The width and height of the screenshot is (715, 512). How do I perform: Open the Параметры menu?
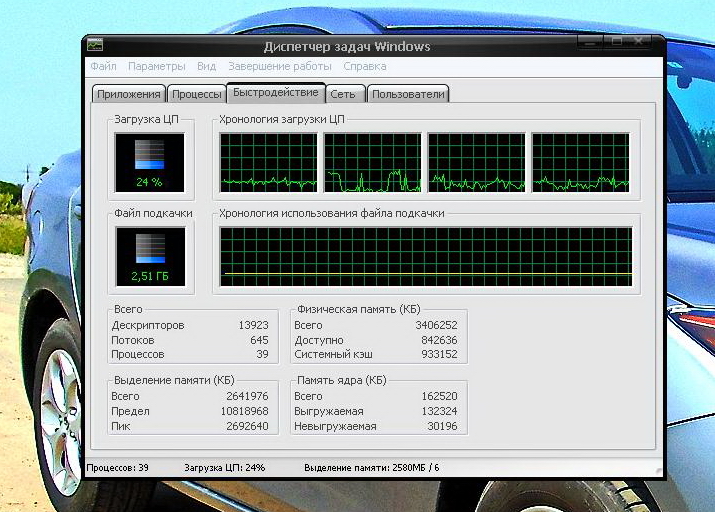[156, 67]
